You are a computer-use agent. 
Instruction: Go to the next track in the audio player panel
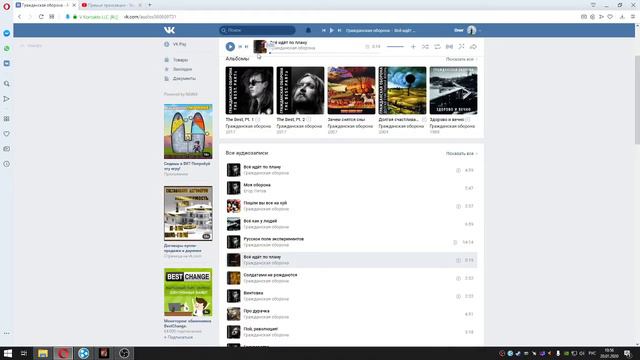tap(247, 47)
